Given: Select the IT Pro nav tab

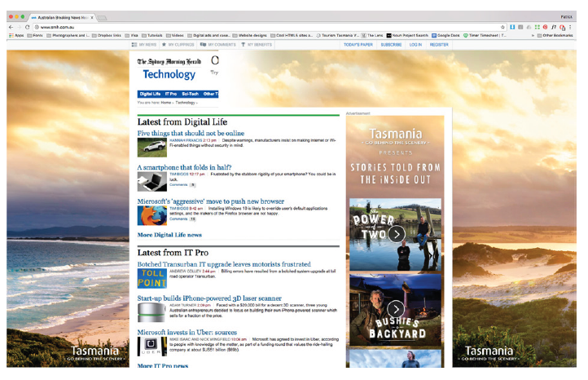Looking at the screenshot, I should tap(171, 94).
